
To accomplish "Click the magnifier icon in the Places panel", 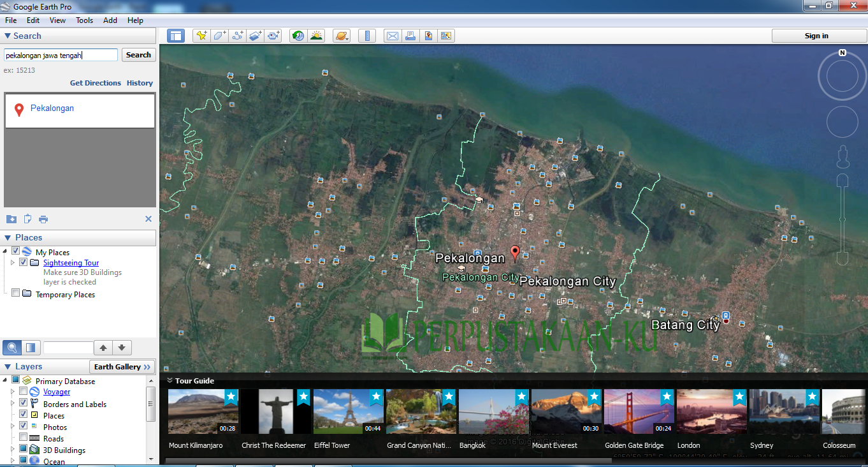I will (11, 348).
